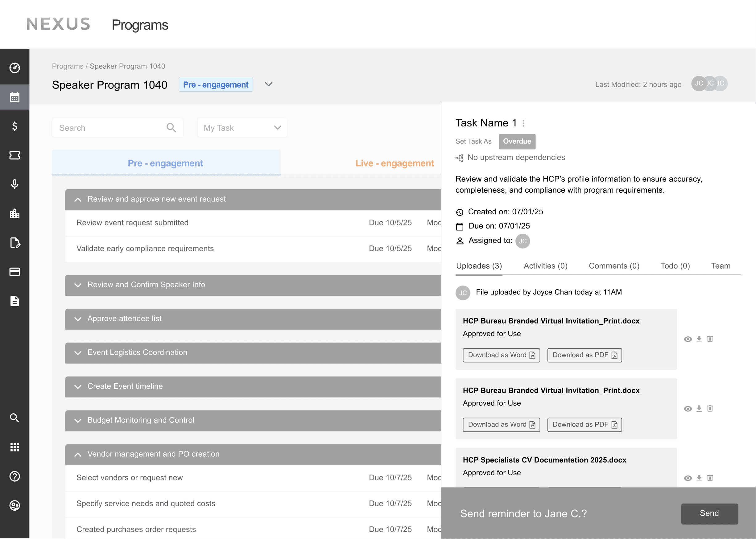Click Send reminder button
The image size is (756, 539).
tap(709, 513)
